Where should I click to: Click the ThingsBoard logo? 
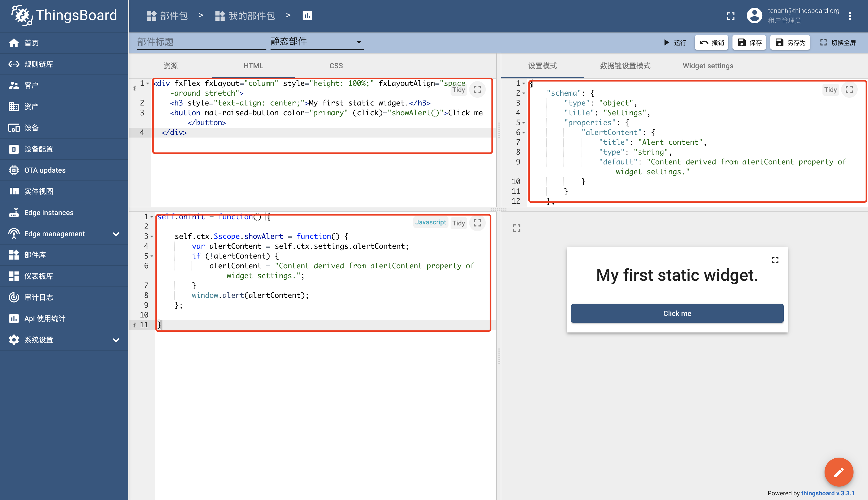(64, 16)
